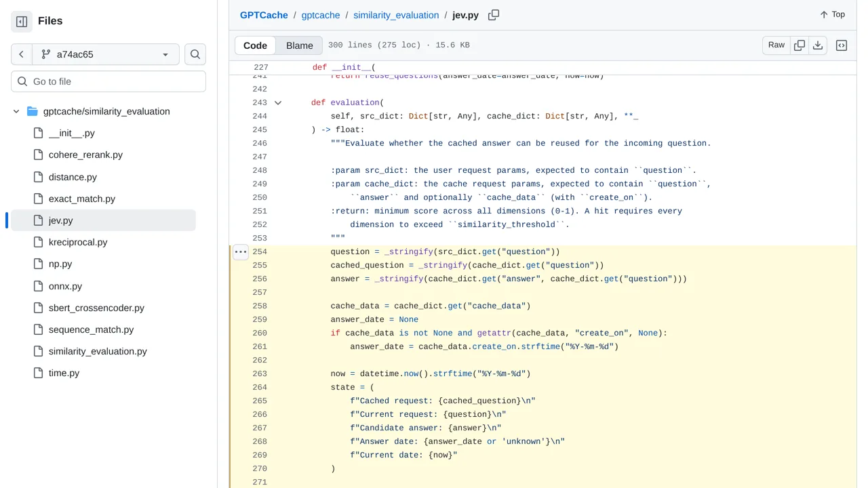The image size is (868, 488).
Task: Click the file icon beside __init__.py
Action: (x=39, y=134)
